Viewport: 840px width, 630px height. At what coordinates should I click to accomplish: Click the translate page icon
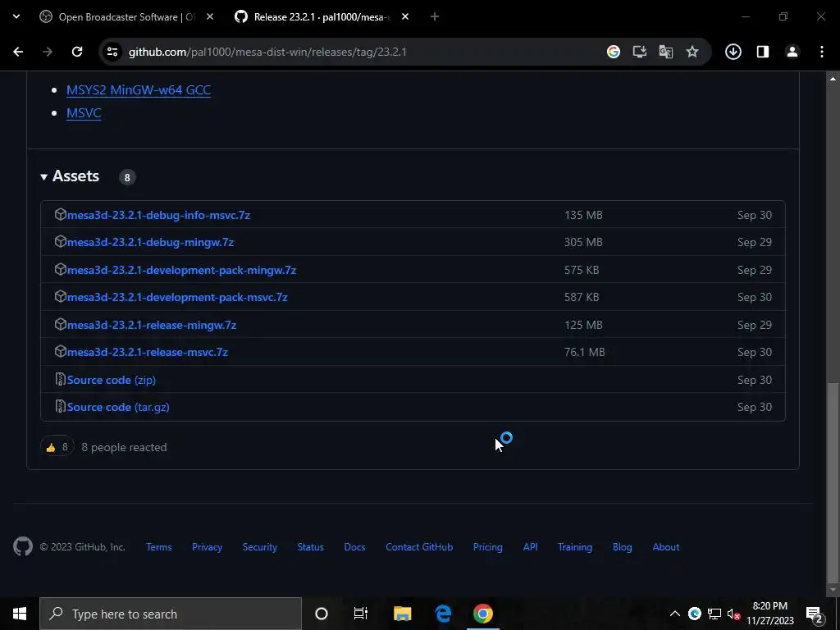[666, 52]
